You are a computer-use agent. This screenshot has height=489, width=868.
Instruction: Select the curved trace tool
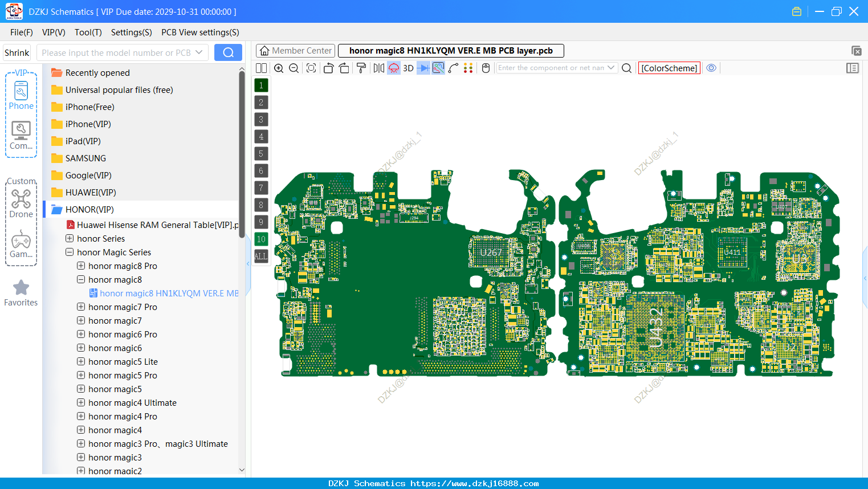pos(453,68)
